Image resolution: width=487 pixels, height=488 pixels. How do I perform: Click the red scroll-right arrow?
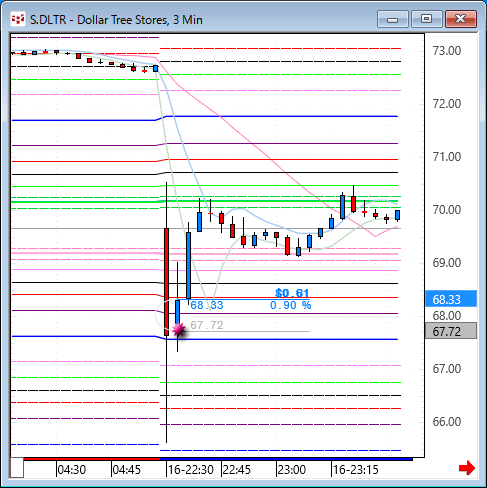click(x=467, y=468)
